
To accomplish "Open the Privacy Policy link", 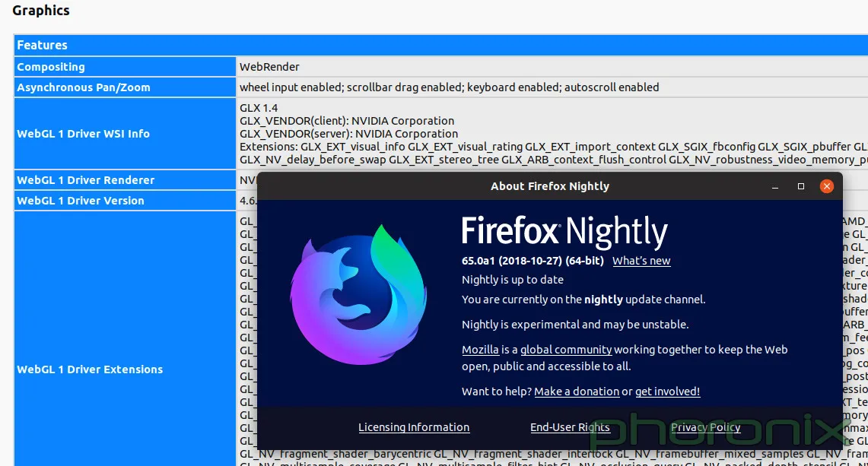I will [705, 427].
